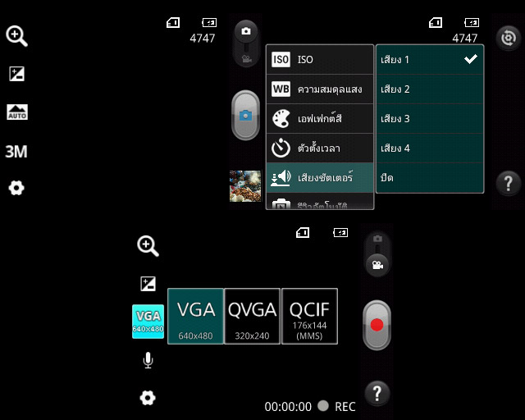Open settings gear below the microphone icon
Image resolution: width=525 pixels, height=420 pixels.
coord(148,398)
